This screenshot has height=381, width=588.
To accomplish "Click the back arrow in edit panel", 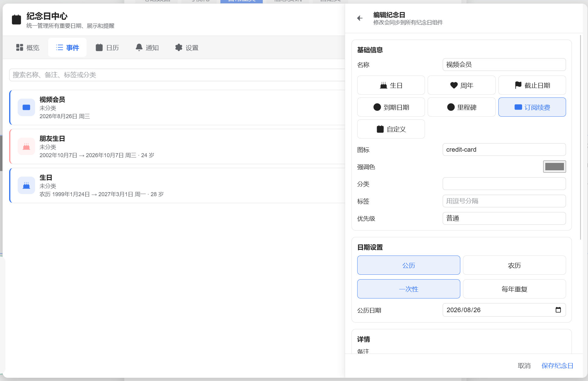I will pos(360,18).
